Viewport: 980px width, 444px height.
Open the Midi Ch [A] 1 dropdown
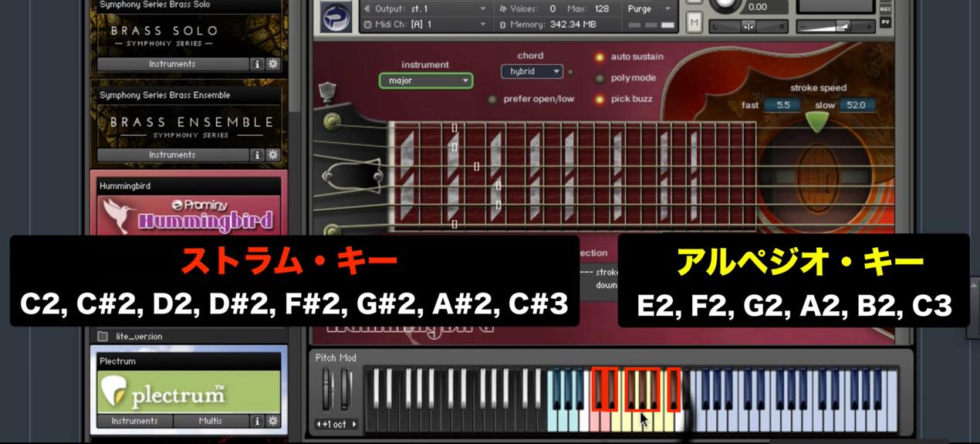coord(424,24)
